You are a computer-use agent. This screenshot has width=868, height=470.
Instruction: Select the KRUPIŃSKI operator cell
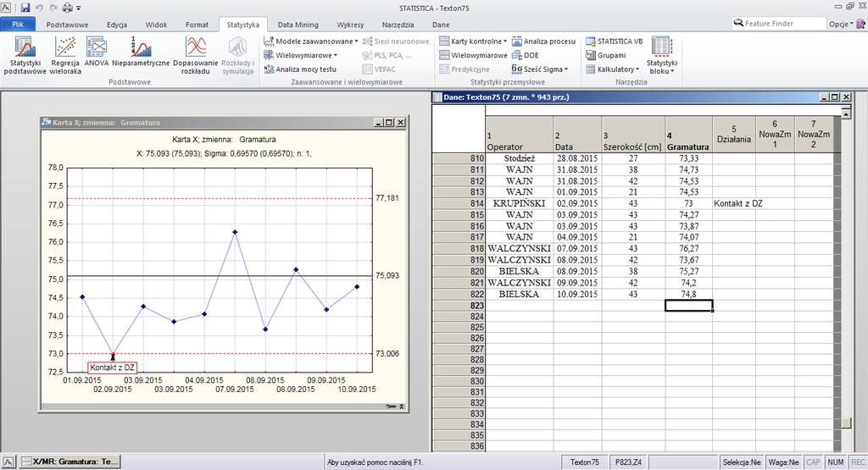point(520,203)
